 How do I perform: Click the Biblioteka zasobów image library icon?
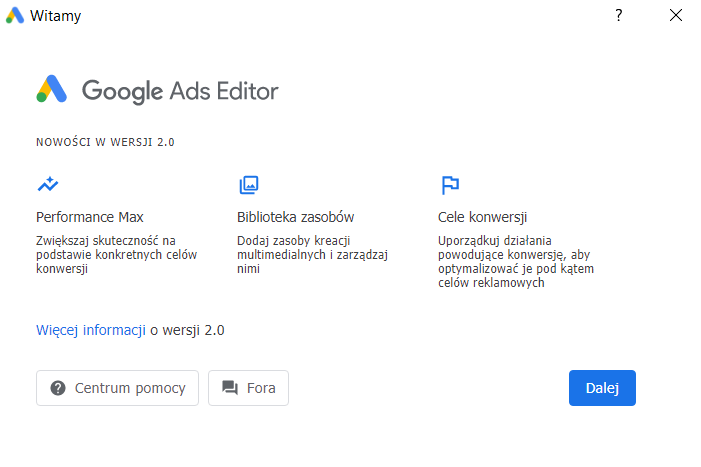coord(249,185)
